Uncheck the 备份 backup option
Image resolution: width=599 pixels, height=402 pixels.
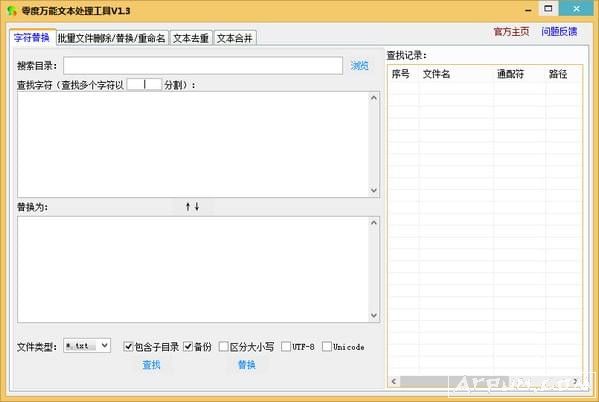coord(188,347)
